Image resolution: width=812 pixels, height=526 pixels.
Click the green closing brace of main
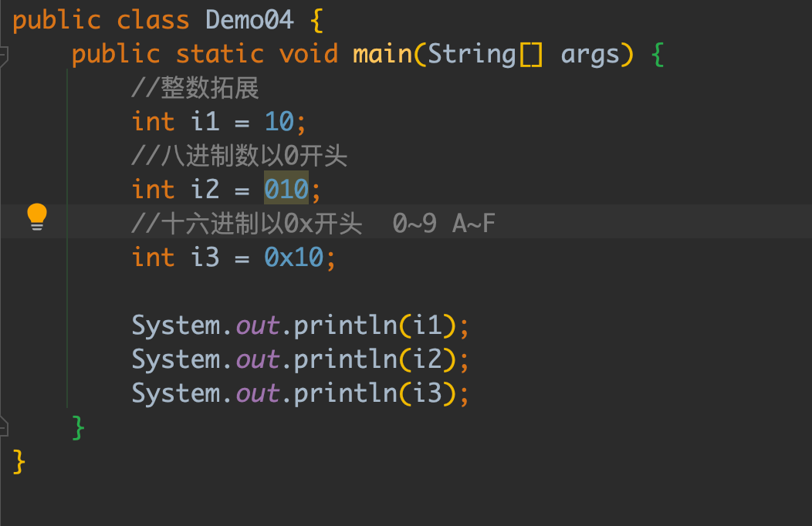[x=78, y=427]
